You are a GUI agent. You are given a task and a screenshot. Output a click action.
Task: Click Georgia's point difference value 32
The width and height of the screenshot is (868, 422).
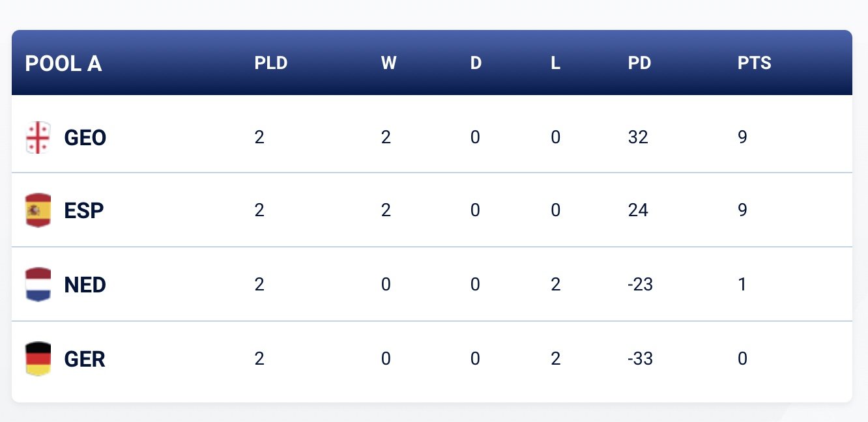point(638,137)
